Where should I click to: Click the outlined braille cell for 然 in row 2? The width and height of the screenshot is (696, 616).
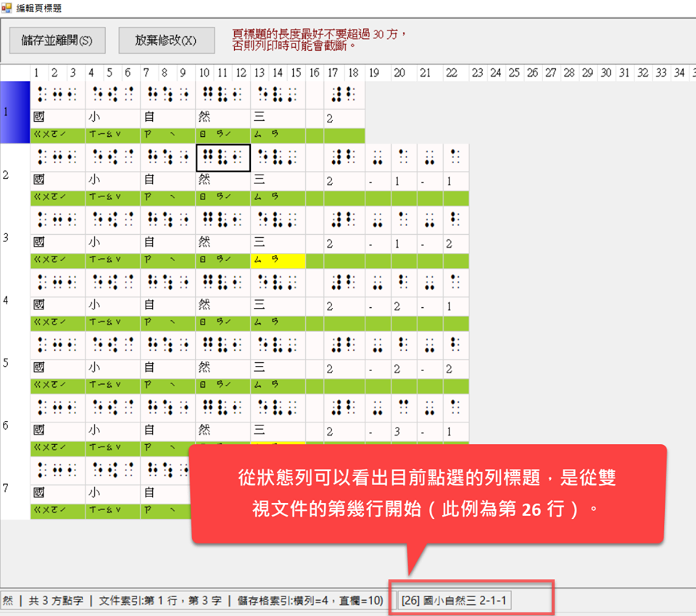point(223,157)
